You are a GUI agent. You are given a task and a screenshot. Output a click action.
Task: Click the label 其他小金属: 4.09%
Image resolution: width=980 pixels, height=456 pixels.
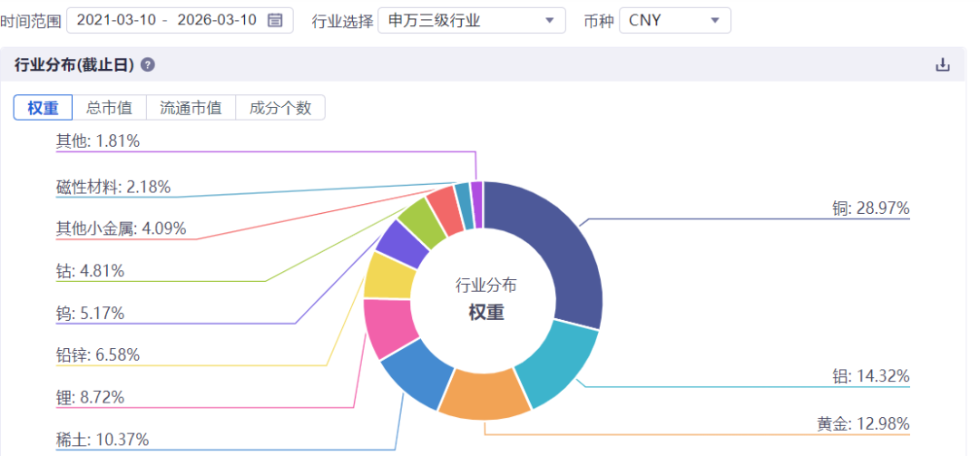click(x=122, y=228)
